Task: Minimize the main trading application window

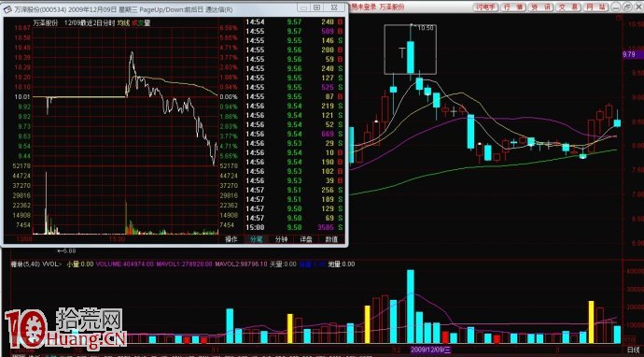Action: pyautogui.click(x=615, y=7)
